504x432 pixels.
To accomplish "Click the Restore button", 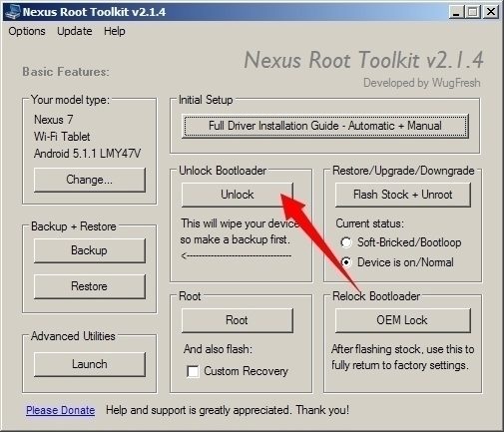I will [x=90, y=286].
